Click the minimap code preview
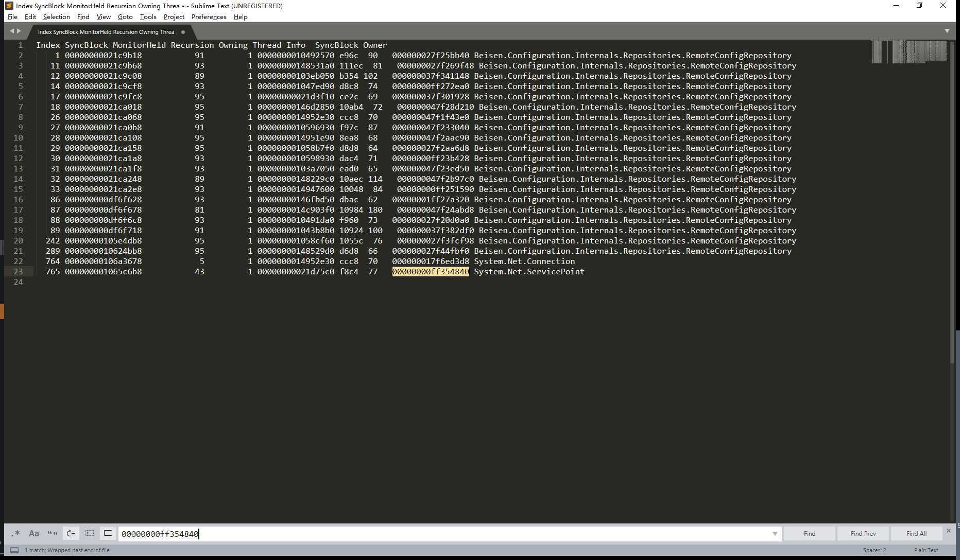The image size is (960, 560). 909,51
